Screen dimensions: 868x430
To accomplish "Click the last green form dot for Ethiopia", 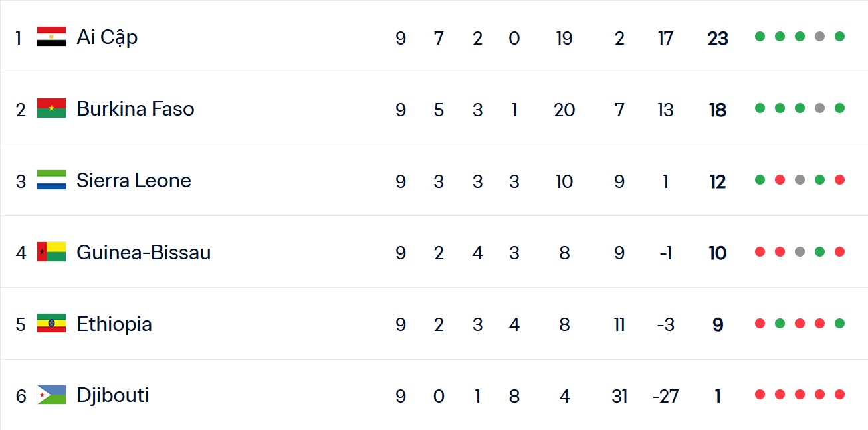I will point(839,324).
